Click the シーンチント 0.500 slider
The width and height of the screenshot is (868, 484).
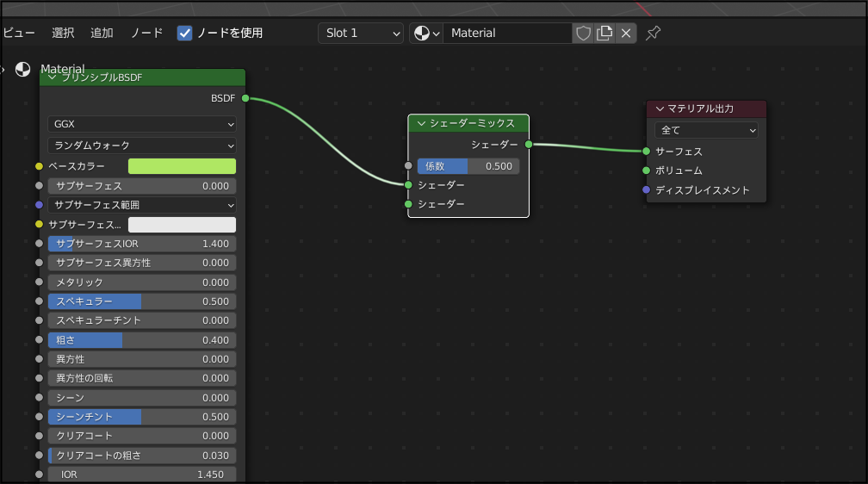click(x=142, y=417)
